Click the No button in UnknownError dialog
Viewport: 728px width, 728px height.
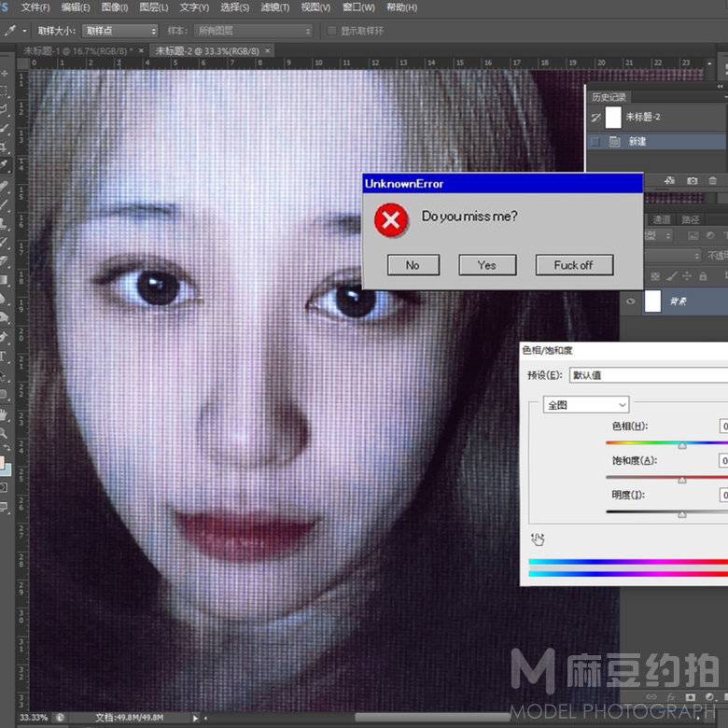[413, 265]
